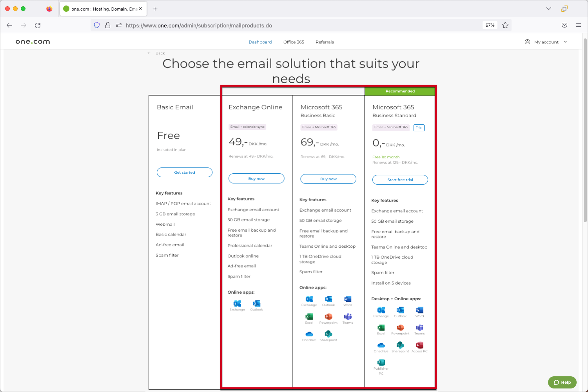Image resolution: width=588 pixels, height=392 pixels.
Task: Click Get started for Basic Email
Action: (x=185, y=172)
